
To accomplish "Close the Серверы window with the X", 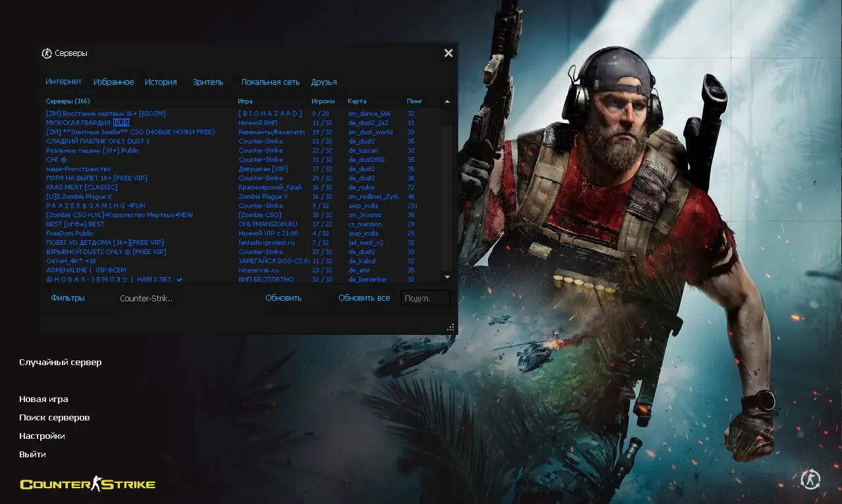I will click(448, 53).
